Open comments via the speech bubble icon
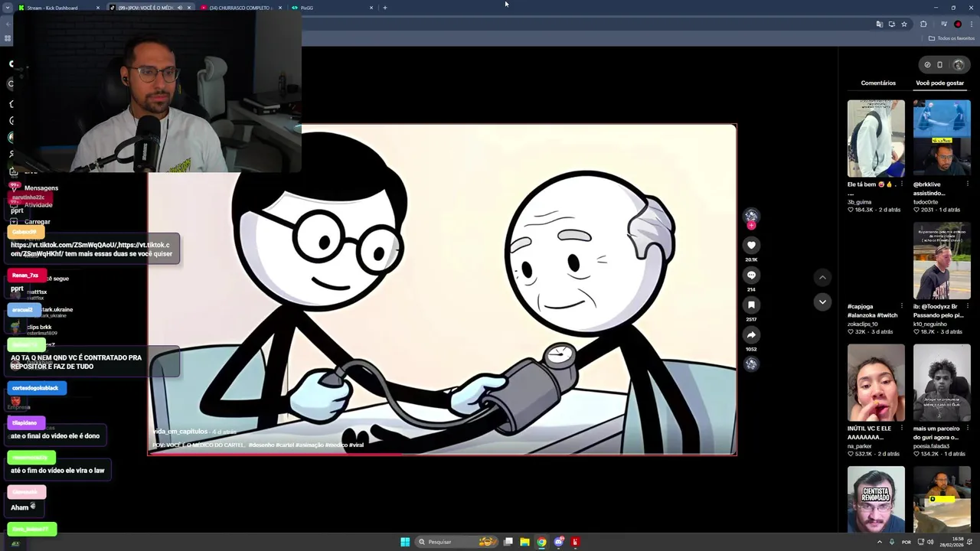The image size is (980, 551). pyautogui.click(x=751, y=275)
